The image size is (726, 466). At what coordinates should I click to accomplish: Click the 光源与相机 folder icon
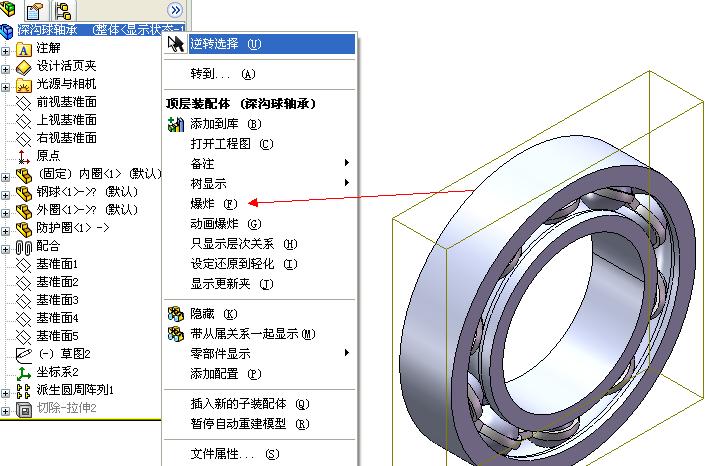[24, 85]
